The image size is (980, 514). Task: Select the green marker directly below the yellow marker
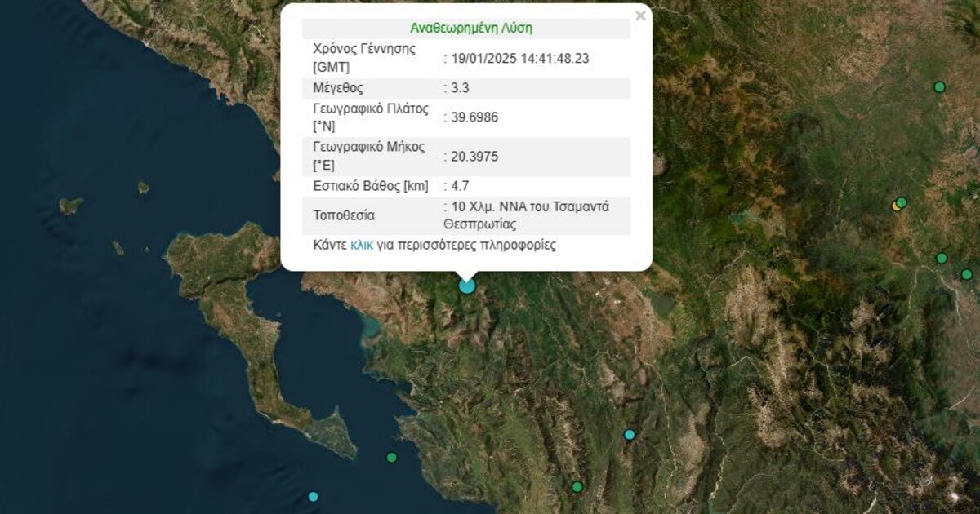(941, 259)
